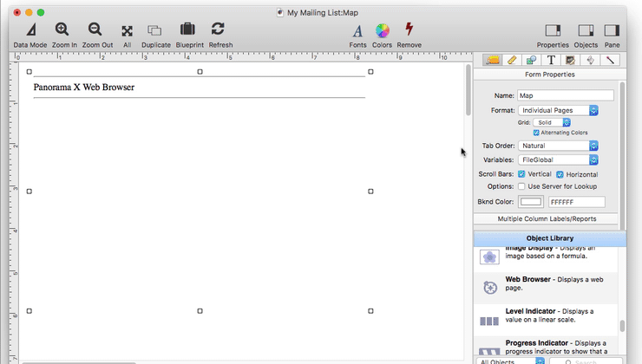Select the form properties tab icon
The image size is (642, 364).
click(x=493, y=60)
